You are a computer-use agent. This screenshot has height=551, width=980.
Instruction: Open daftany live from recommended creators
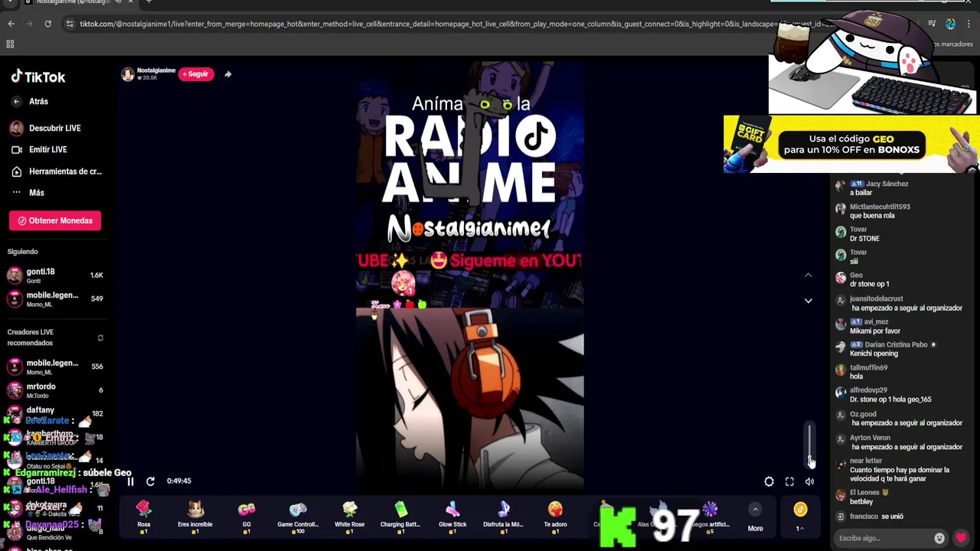54,413
